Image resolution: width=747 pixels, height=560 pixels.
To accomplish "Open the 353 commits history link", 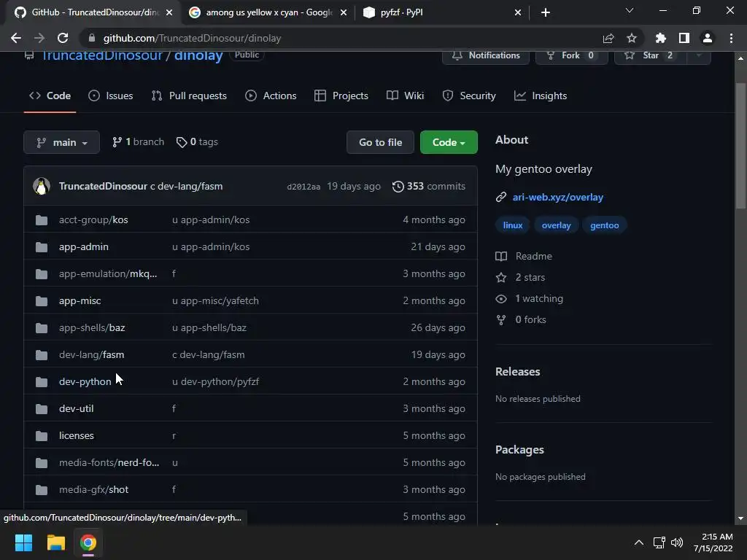I will [x=429, y=186].
